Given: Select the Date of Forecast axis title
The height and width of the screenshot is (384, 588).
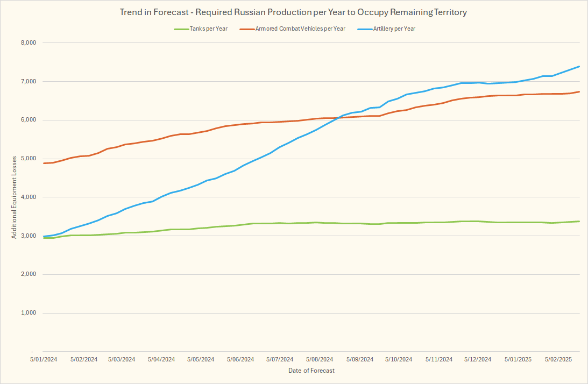Looking at the screenshot, I should pos(311,371).
